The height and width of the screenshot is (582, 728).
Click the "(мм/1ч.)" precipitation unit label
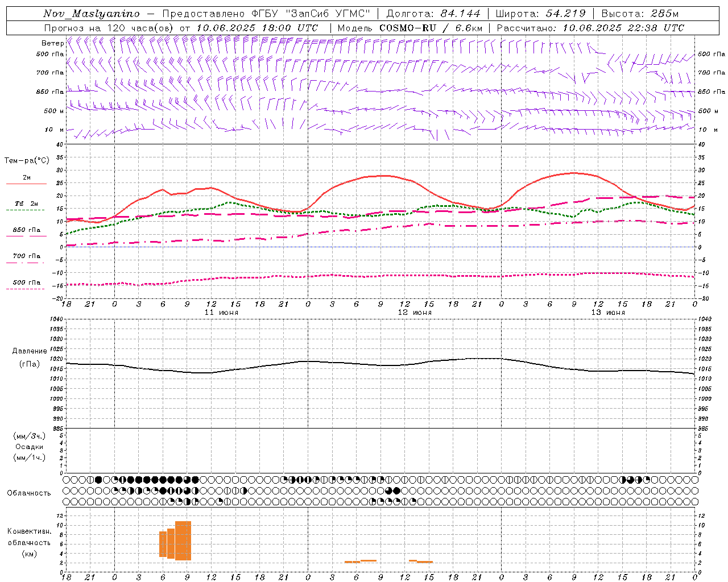[30, 458]
